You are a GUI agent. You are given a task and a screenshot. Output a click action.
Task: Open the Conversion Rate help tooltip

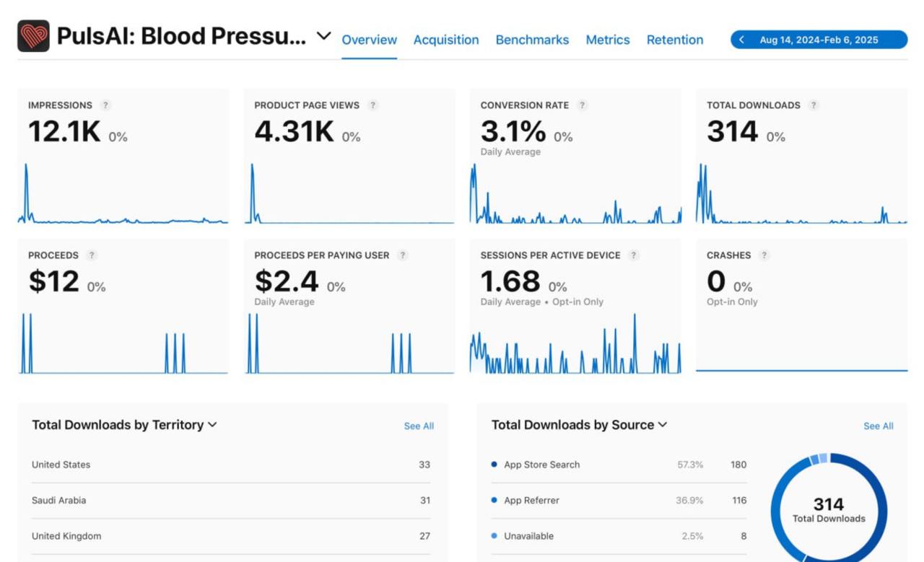583,105
